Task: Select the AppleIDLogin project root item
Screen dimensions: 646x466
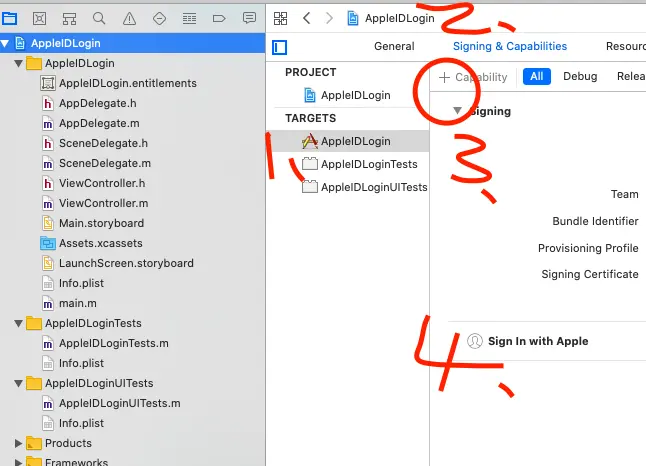Action: click(x=133, y=43)
